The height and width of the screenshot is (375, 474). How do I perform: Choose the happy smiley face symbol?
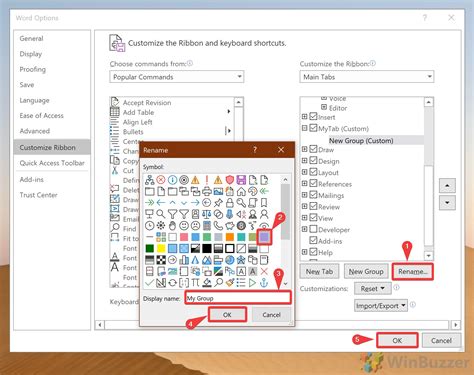click(184, 226)
